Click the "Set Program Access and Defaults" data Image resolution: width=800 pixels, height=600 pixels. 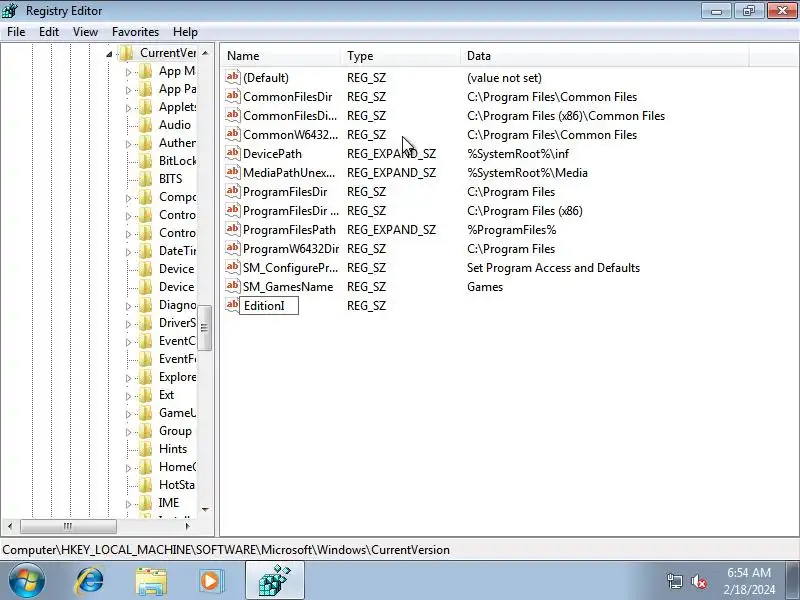(x=553, y=267)
